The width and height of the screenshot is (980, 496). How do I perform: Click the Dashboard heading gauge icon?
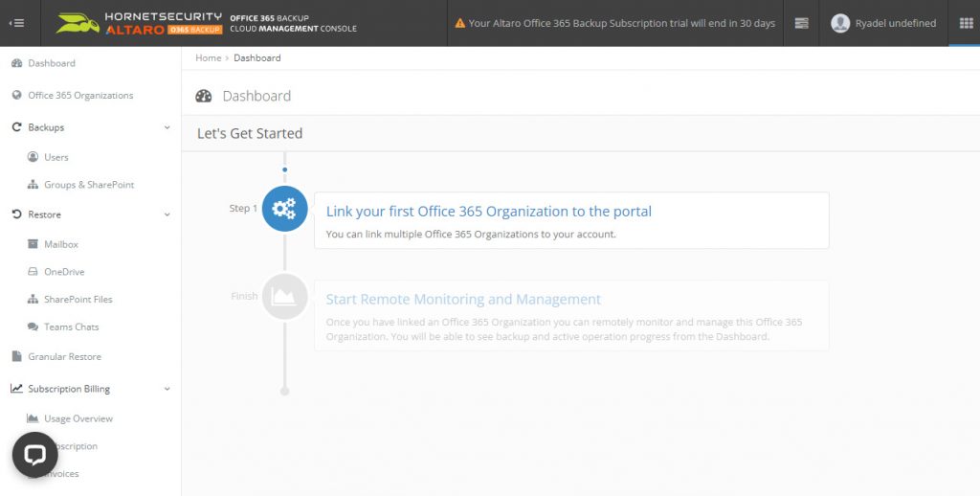(204, 96)
